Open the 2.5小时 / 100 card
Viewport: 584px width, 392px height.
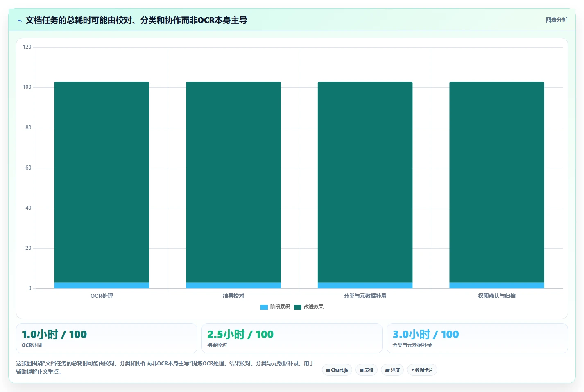coord(292,338)
